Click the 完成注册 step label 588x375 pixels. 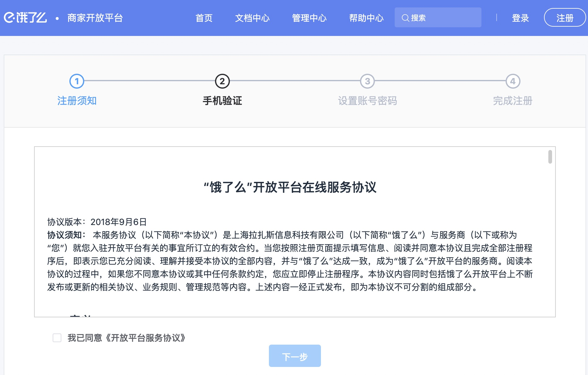513,101
